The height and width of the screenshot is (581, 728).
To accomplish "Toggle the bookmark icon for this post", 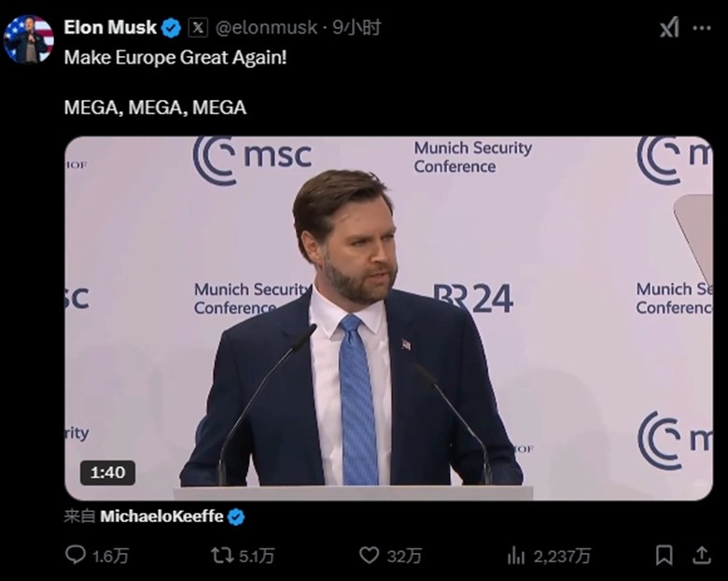I will tap(665, 556).
